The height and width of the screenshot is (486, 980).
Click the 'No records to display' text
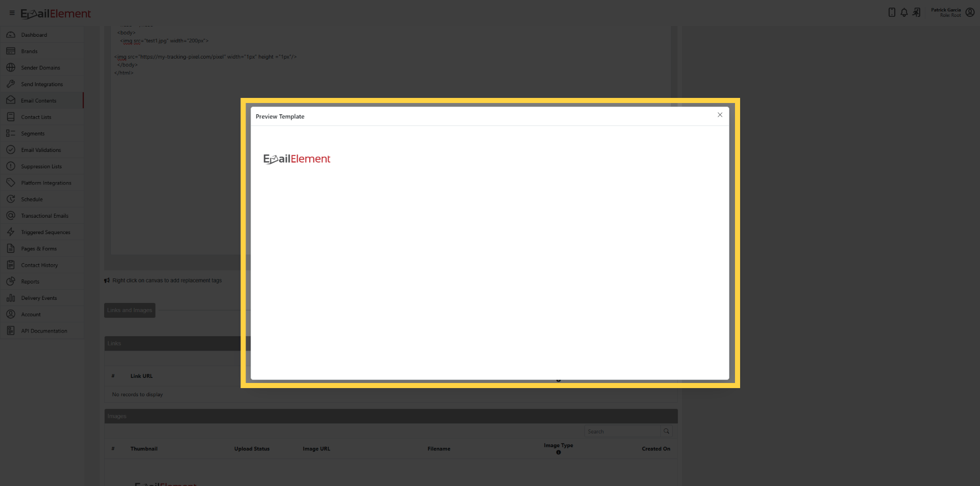[x=137, y=395]
